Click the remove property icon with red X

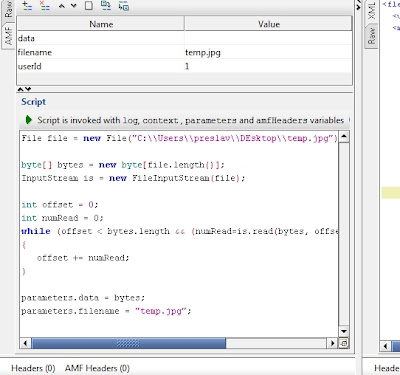(44, 6)
